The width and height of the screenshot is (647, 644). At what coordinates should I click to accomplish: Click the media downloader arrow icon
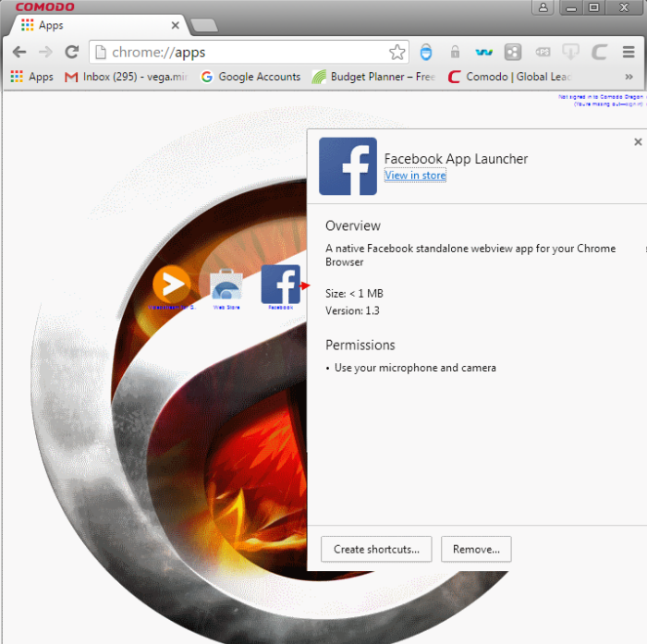click(x=570, y=52)
